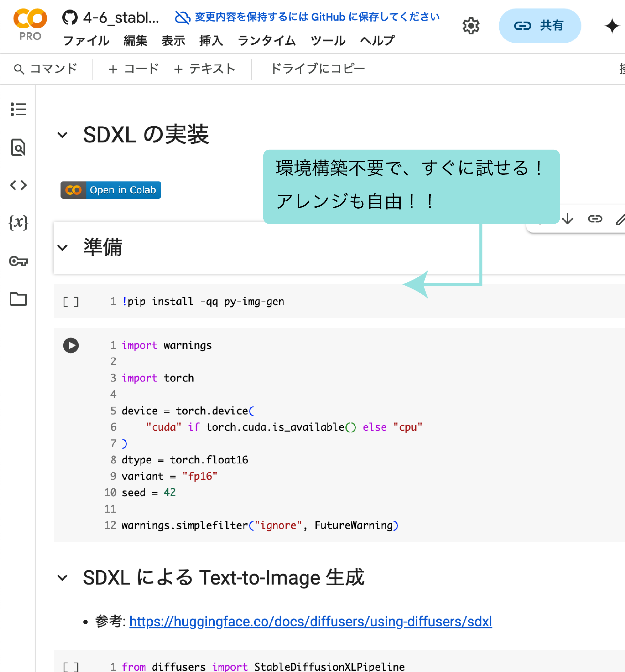Click the GitHub save notice link
Viewport: 625px width, 672px height.
(x=317, y=17)
